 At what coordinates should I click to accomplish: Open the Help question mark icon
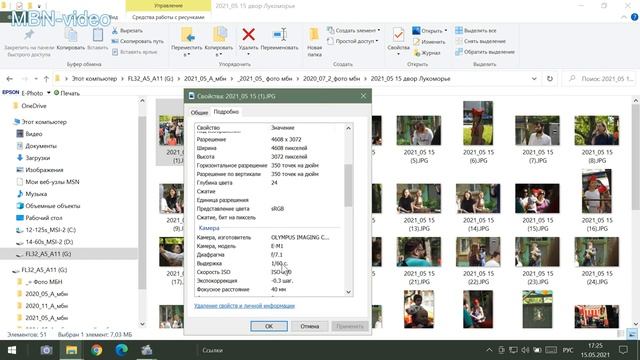click(634, 17)
